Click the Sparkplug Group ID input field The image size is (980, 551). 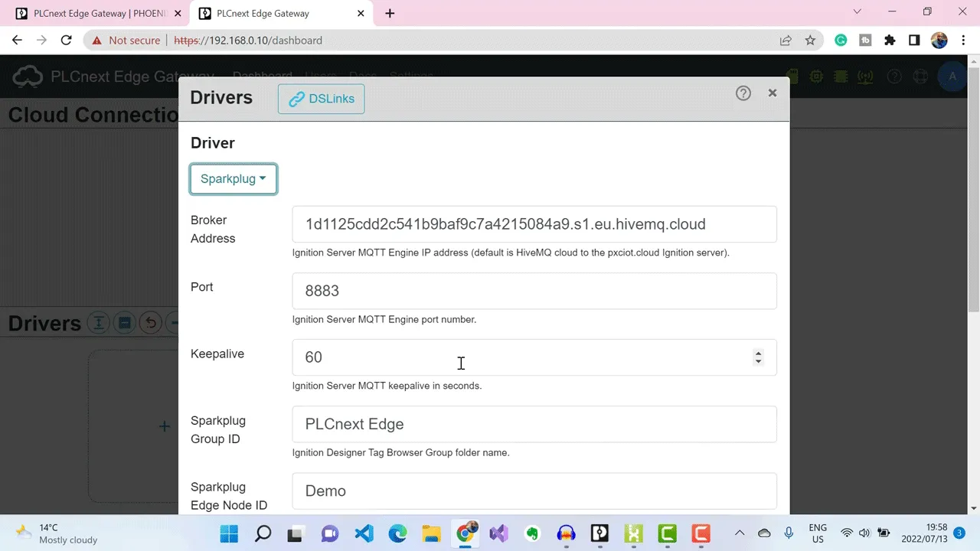[534, 424]
